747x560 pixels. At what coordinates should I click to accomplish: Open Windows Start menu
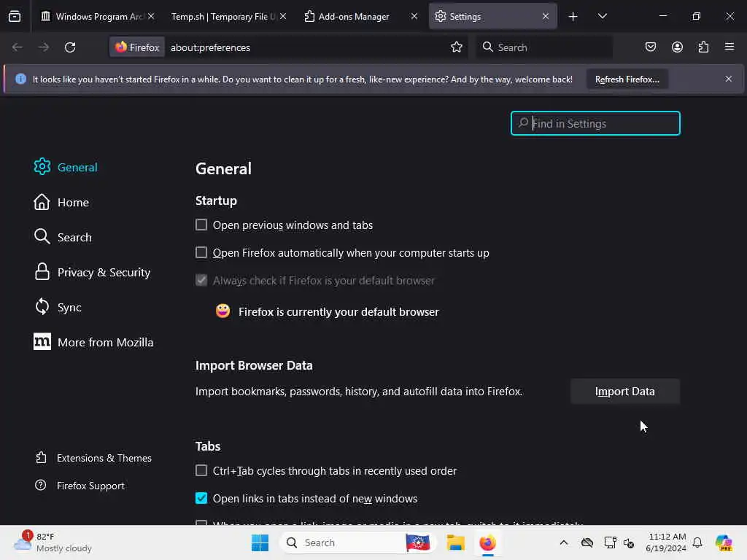pyautogui.click(x=260, y=542)
